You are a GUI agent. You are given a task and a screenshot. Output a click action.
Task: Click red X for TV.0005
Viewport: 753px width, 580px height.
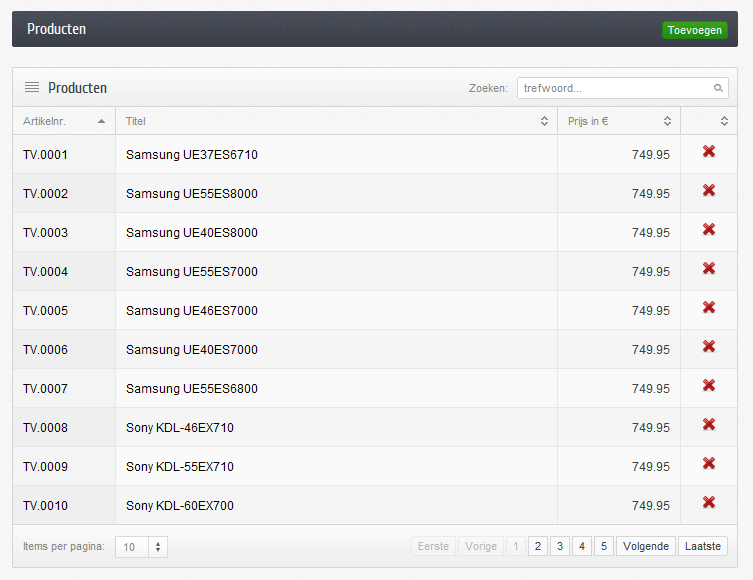click(x=709, y=307)
